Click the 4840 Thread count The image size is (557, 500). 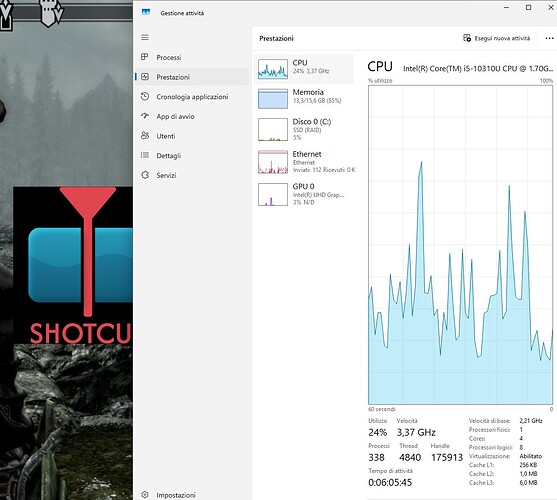point(410,457)
